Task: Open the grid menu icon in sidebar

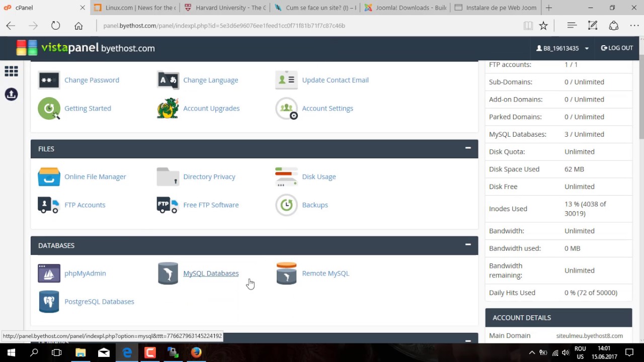Action: tap(11, 71)
